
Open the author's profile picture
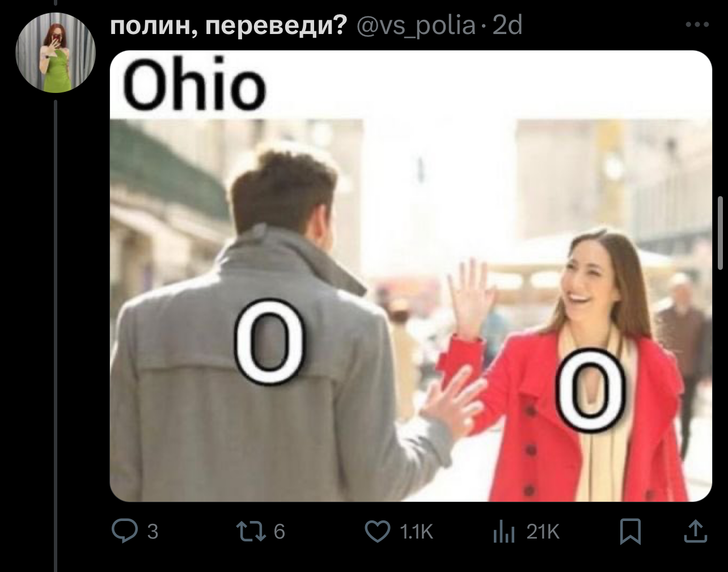(x=56, y=52)
